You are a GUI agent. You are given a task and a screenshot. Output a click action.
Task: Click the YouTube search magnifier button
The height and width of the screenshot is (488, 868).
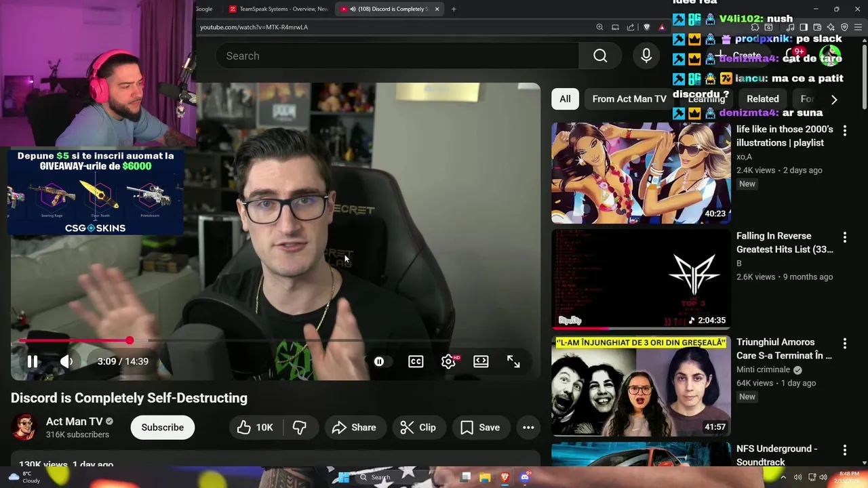(600, 56)
